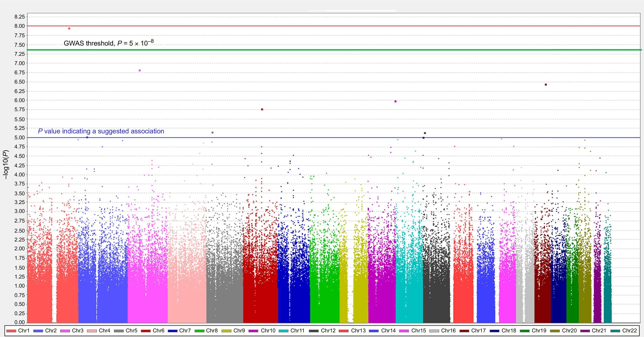Image resolution: width=644 pixels, height=337 pixels.
Task: Select the Chr5 grey point above 5.00
Action: (212, 133)
